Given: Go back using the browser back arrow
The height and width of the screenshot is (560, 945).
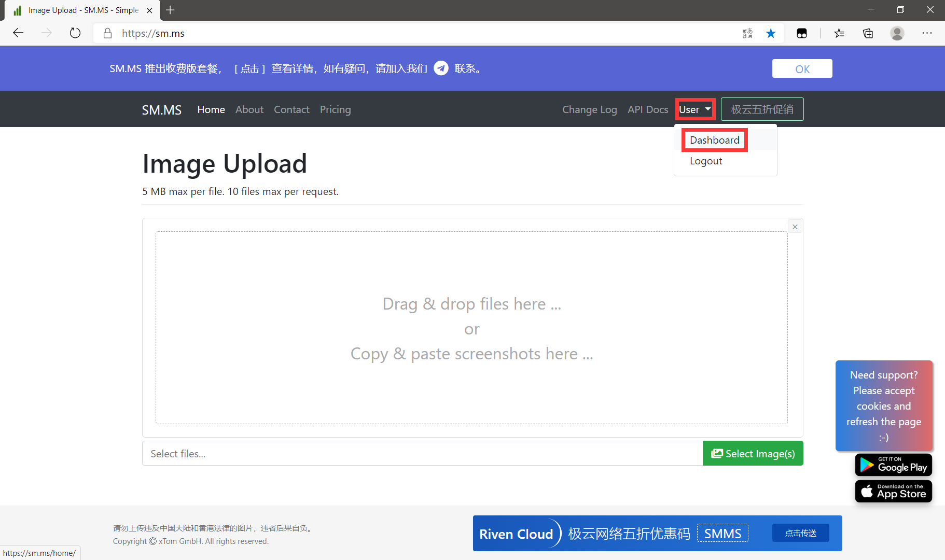Looking at the screenshot, I should (x=18, y=33).
